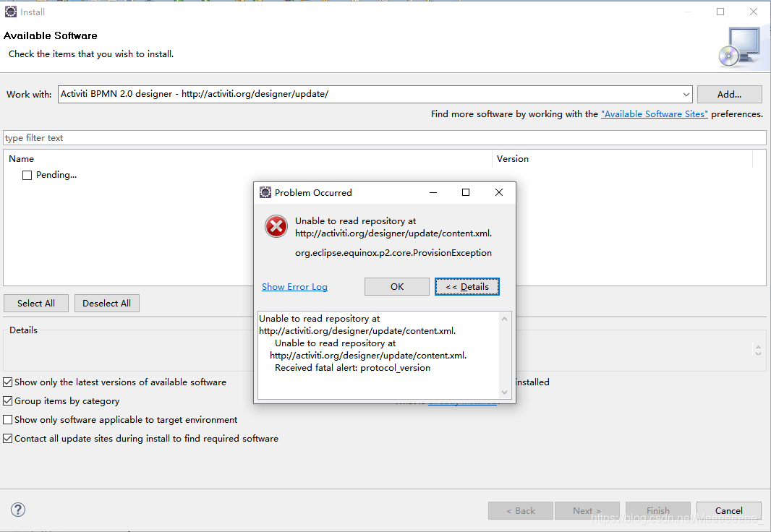
Task: Click the Deselect All button
Action: 107,304
